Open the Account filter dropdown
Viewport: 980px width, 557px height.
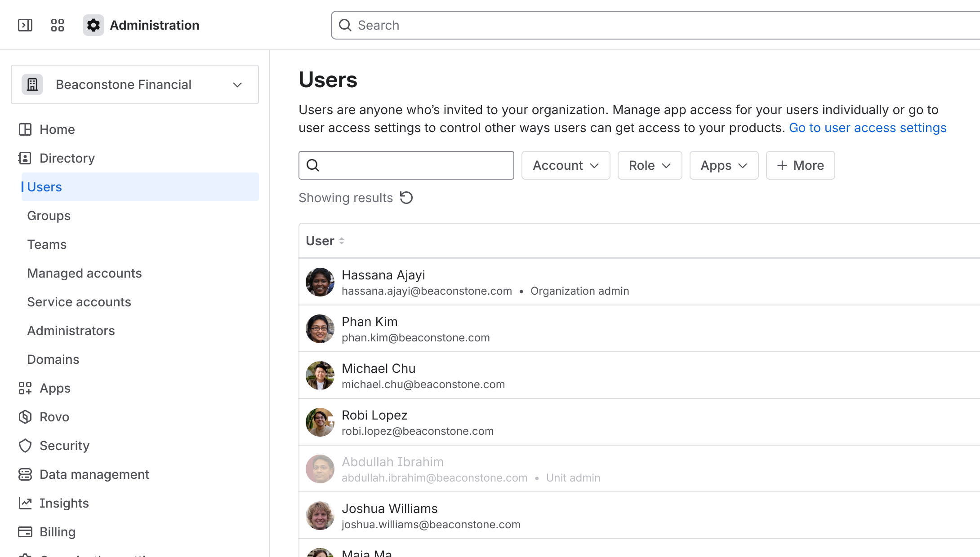tap(566, 165)
